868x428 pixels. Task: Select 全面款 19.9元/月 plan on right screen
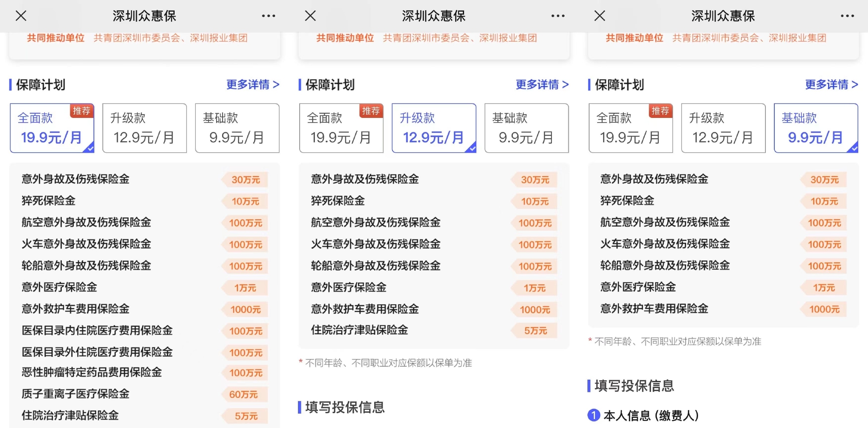point(631,128)
